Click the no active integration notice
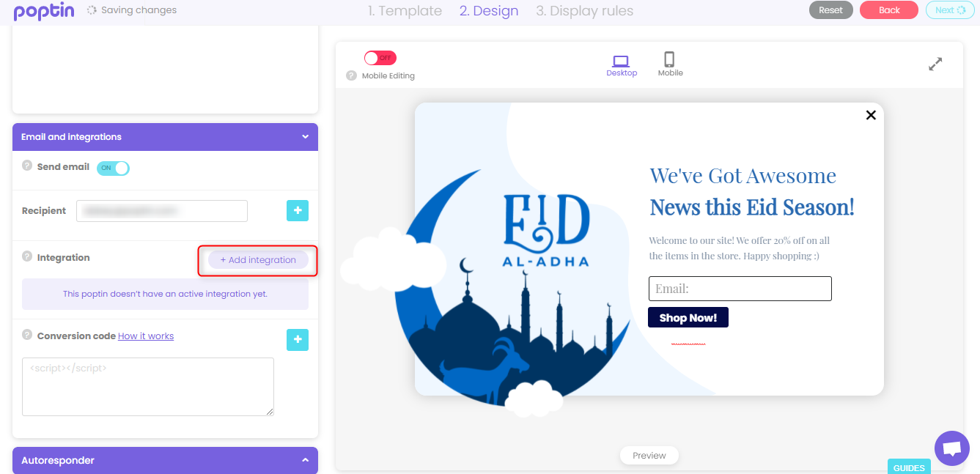Screen dimensions: 980x474 165,294
